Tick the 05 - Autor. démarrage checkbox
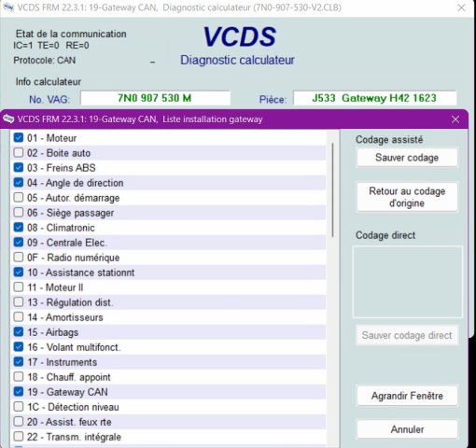 tap(19, 197)
